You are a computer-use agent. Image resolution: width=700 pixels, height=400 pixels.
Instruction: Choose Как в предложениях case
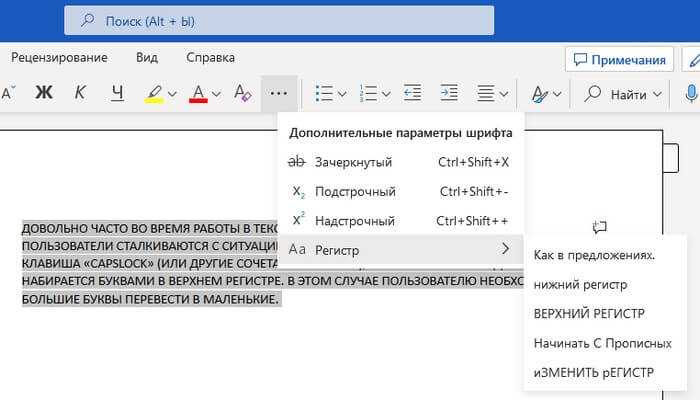[x=595, y=255]
